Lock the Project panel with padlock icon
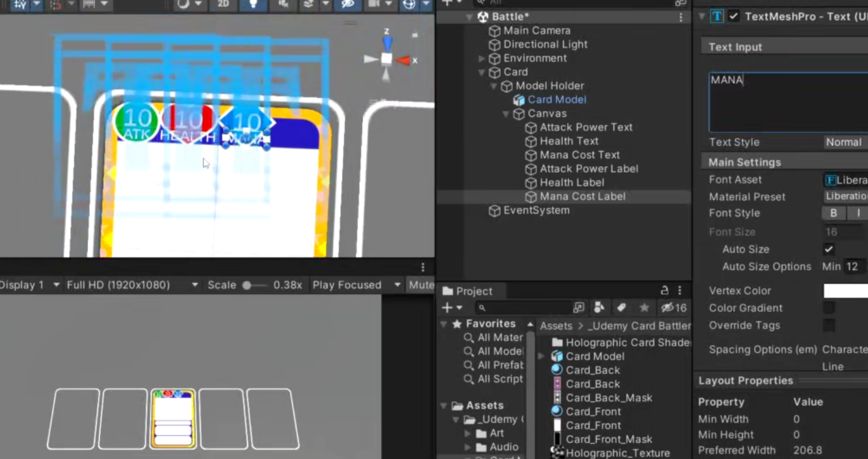 665,290
